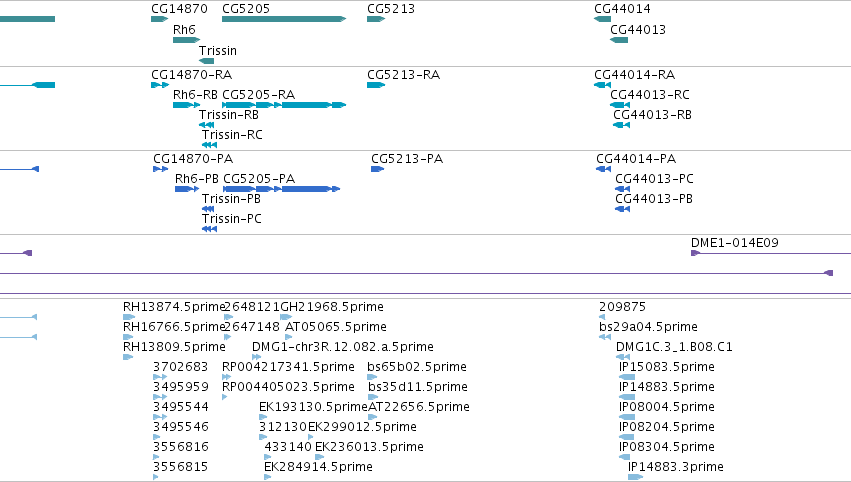This screenshot has height=482, width=851.
Task: Select the Trissin-RB transcript label
Action: [228, 115]
